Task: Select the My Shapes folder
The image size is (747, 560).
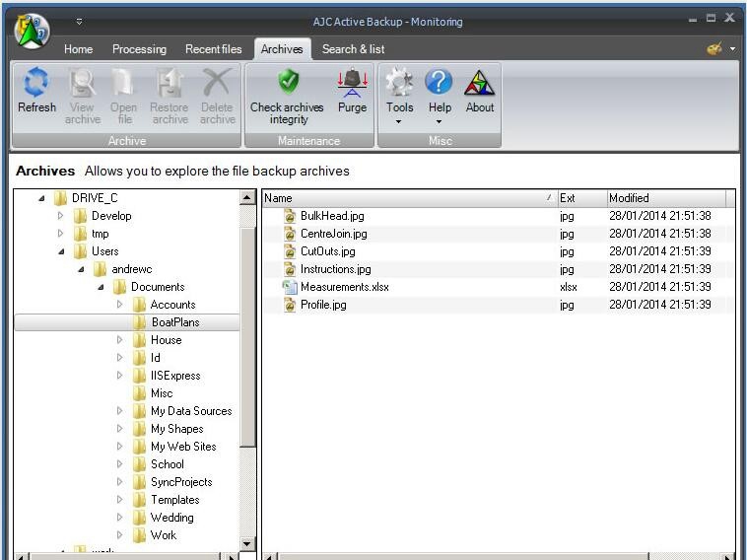Action: click(x=176, y=429)
